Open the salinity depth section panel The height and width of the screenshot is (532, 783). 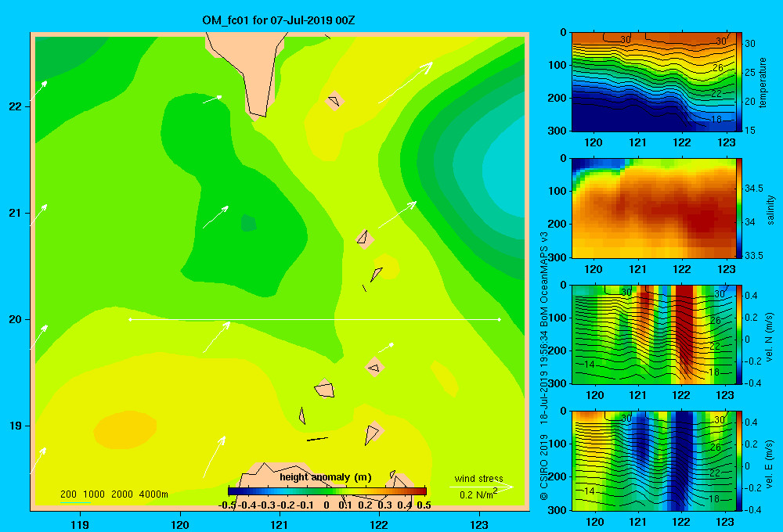click(654, 208)
